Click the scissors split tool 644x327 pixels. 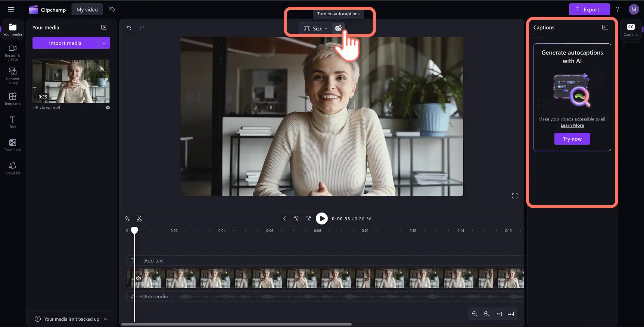coord(139,218)
